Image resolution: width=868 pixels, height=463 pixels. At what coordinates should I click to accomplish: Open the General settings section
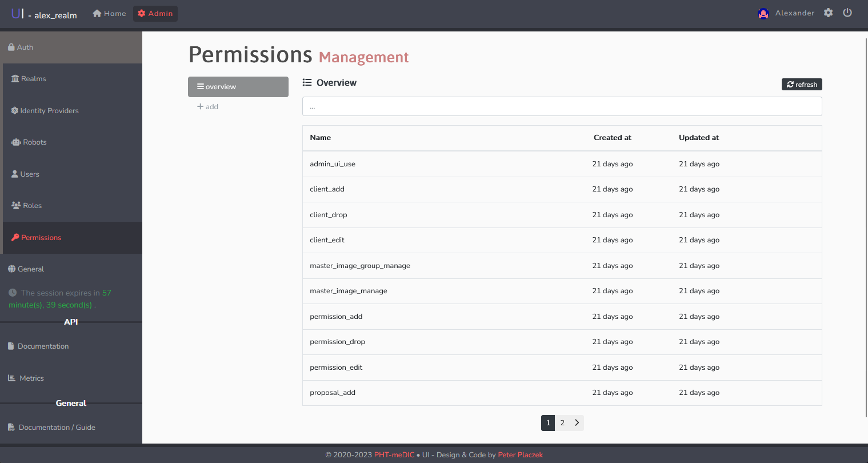[30, 269]
